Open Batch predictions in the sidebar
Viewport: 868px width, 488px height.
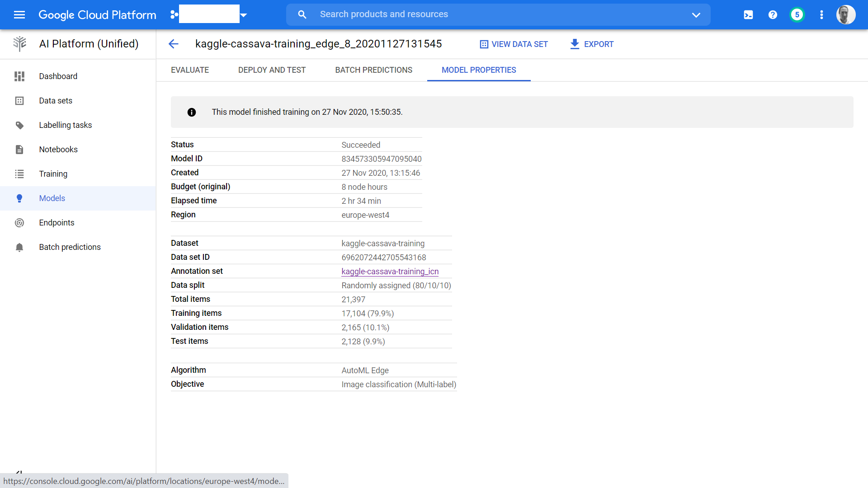(70, 247)
